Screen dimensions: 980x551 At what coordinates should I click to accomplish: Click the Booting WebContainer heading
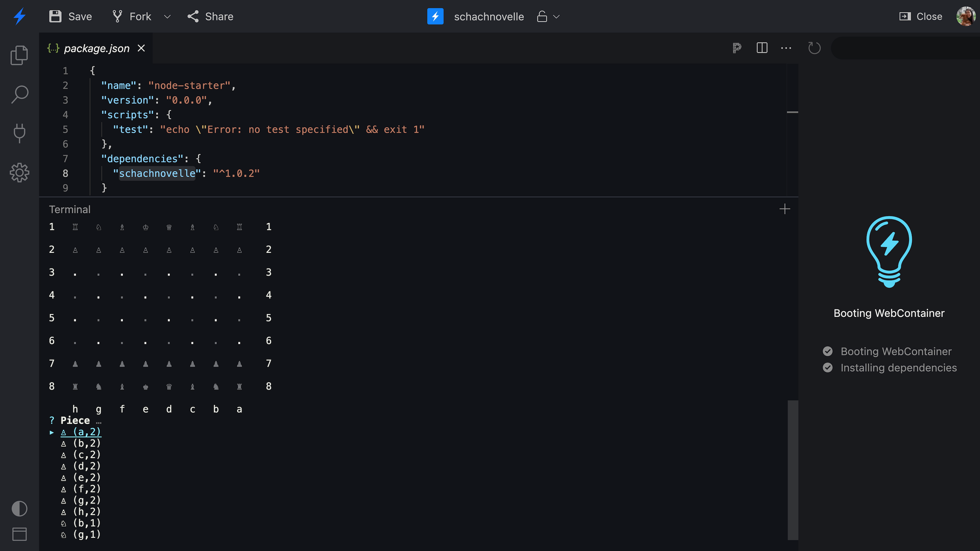(x=889, y=313)
